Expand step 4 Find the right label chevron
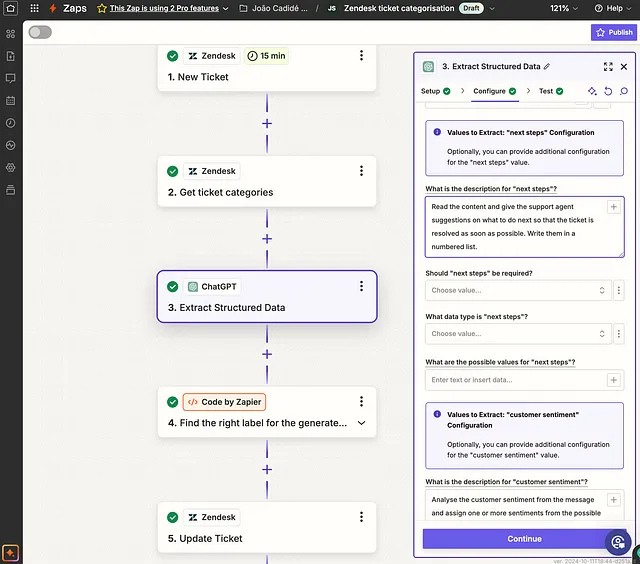 pyautogui.click(x=361, y=423)
